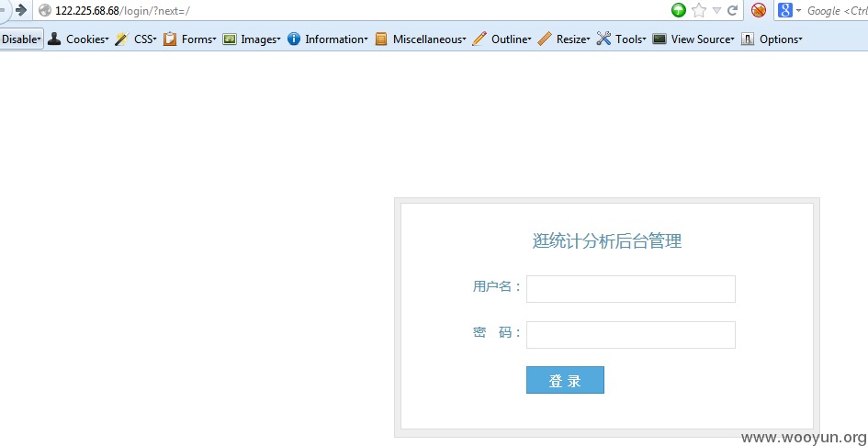
Task: Click the View Source monitor icon
Action: pyautogui.click(x=659, y=39)
